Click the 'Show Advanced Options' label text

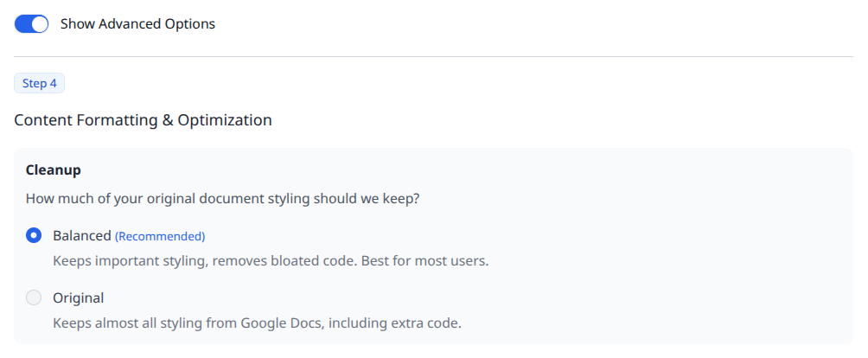(x=137, y=24)
